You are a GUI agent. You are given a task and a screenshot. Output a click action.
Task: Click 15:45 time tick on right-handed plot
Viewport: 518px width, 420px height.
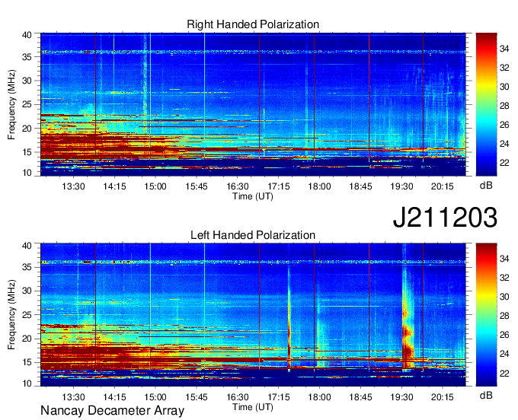pos(197,186)
